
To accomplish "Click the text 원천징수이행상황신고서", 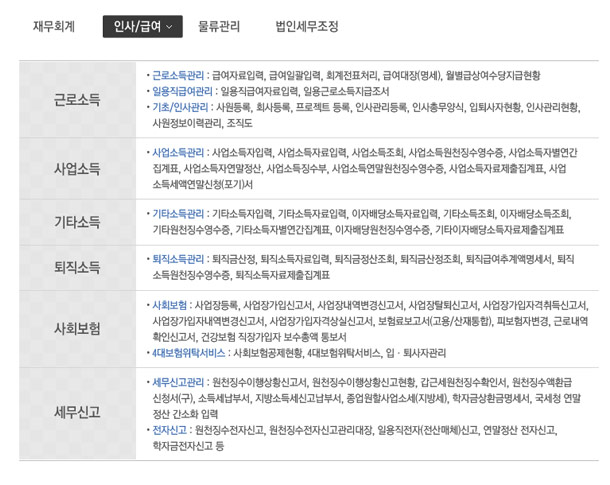I will [x=259, y=382].
